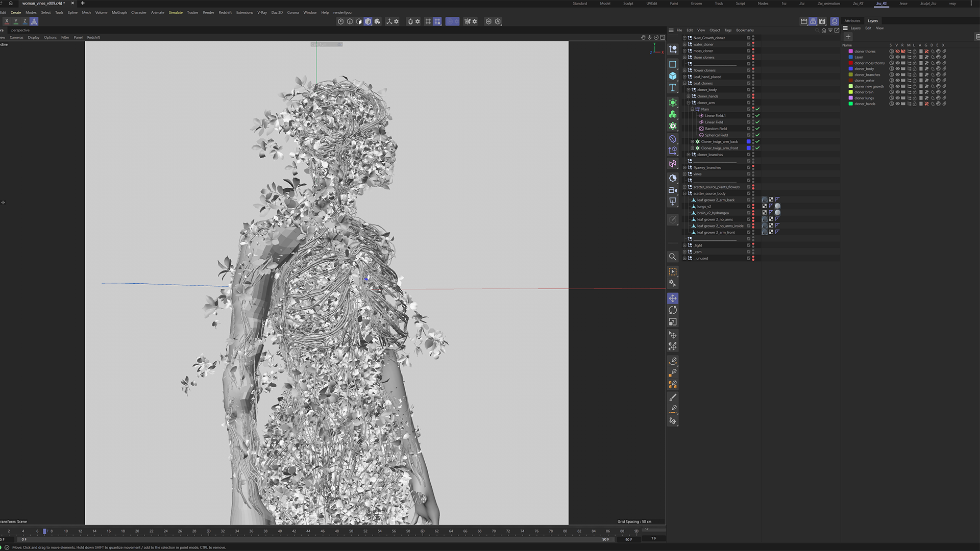Expand the cloner_branches object
The image size is (980, 551).
[689, 155]
